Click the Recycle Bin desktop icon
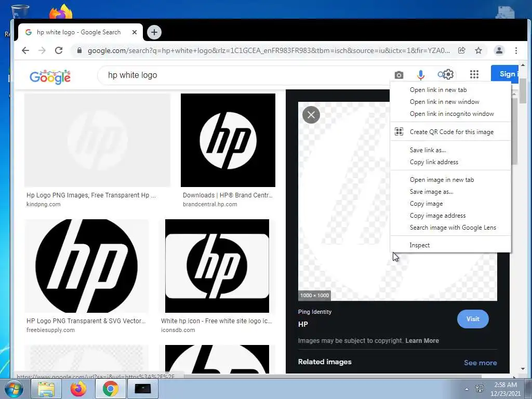Screen dimensions: 532x399 click(x=20, y=12)
